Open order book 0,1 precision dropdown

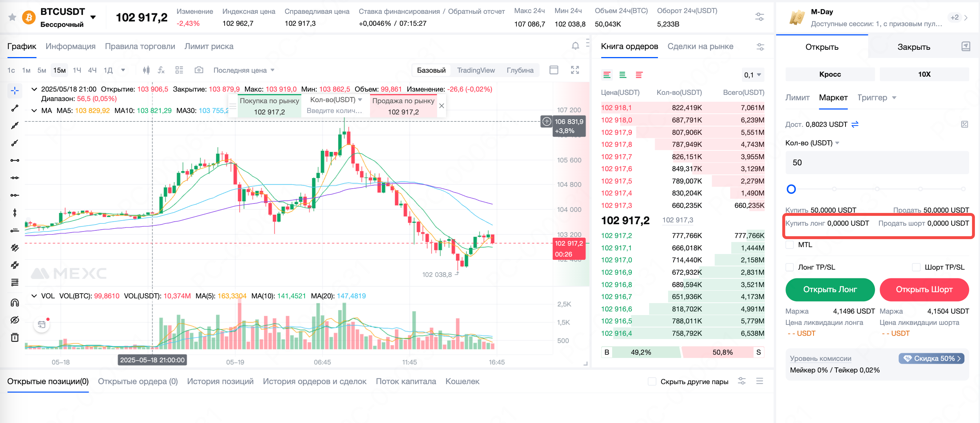pyautogui.click(x=752, y=75)
